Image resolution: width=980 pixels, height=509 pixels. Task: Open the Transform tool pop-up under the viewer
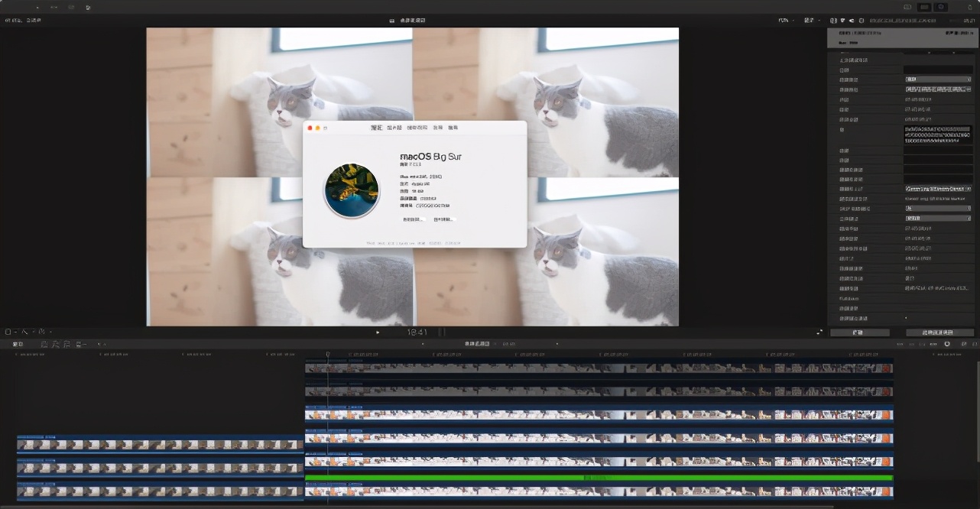point(8,332)
